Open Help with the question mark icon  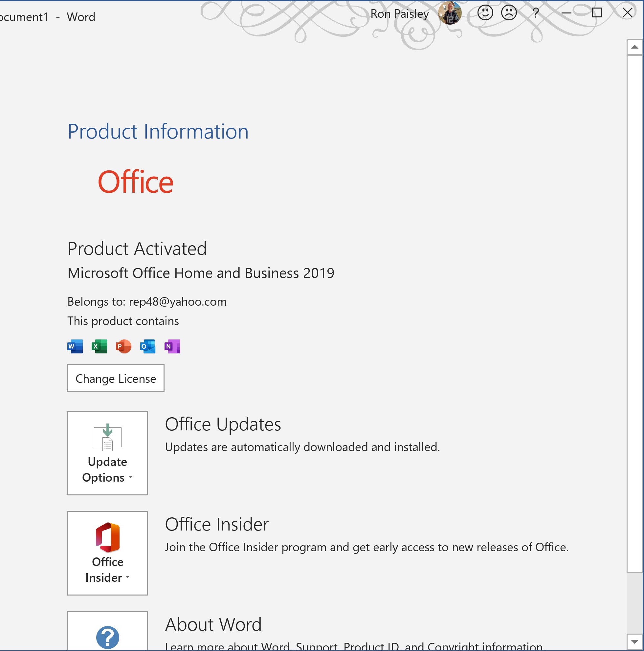[536, 13]
